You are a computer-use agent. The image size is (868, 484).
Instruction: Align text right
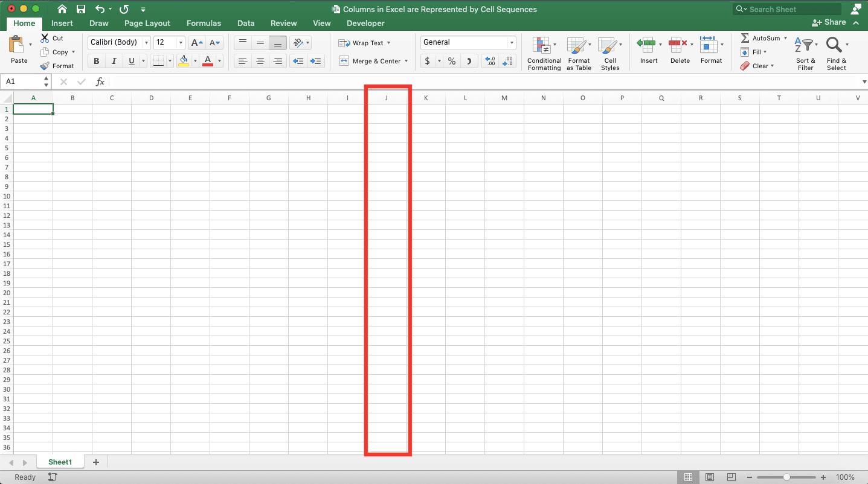[x=278, y=61]
